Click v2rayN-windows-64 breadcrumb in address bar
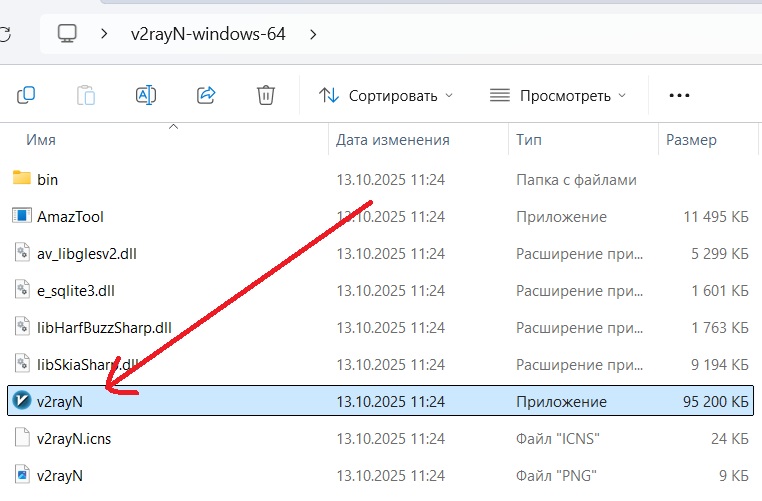The image size is (762, 501). point(208,35)
